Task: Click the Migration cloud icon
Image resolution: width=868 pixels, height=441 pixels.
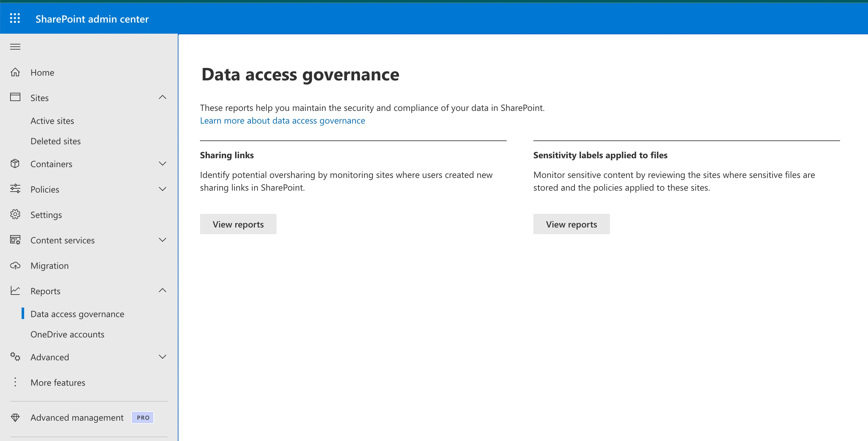Action: pyautogui.click(x=15, y=266)
